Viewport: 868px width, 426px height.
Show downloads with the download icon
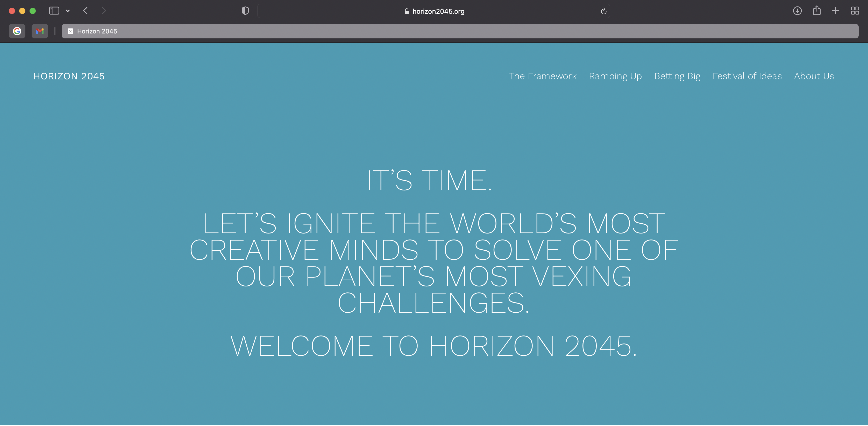797,11
